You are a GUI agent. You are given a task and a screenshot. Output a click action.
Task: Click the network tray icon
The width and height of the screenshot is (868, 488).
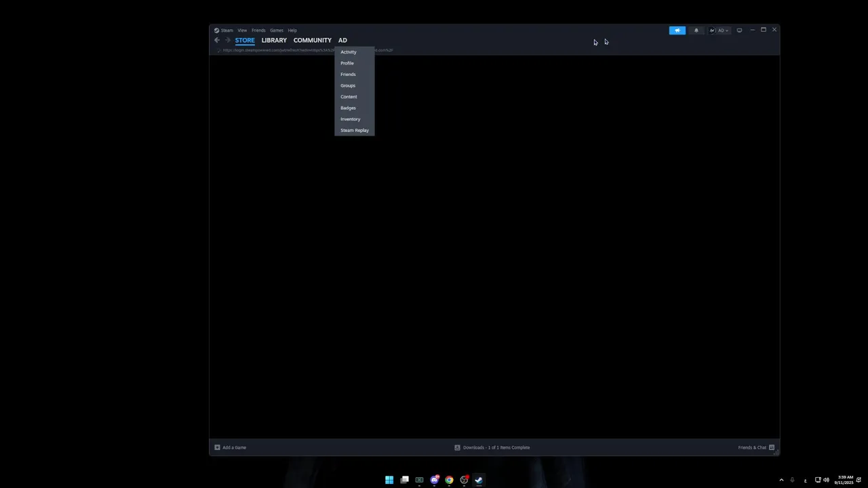pyautogui.click(x=818, y=480)
